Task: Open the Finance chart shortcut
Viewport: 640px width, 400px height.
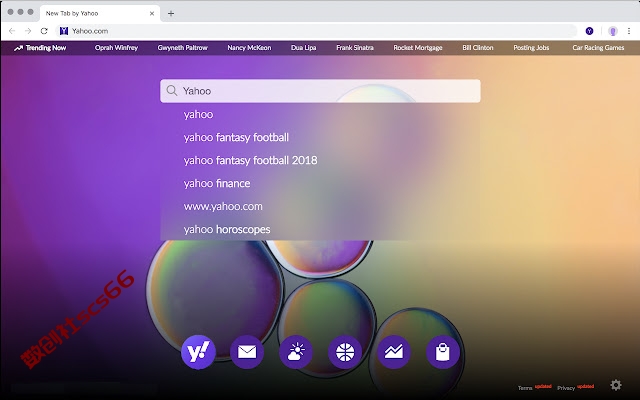Action: (394, 352)
